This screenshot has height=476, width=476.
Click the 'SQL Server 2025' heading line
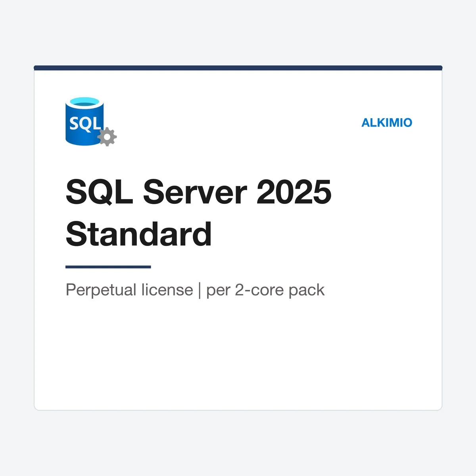point(198,192)
